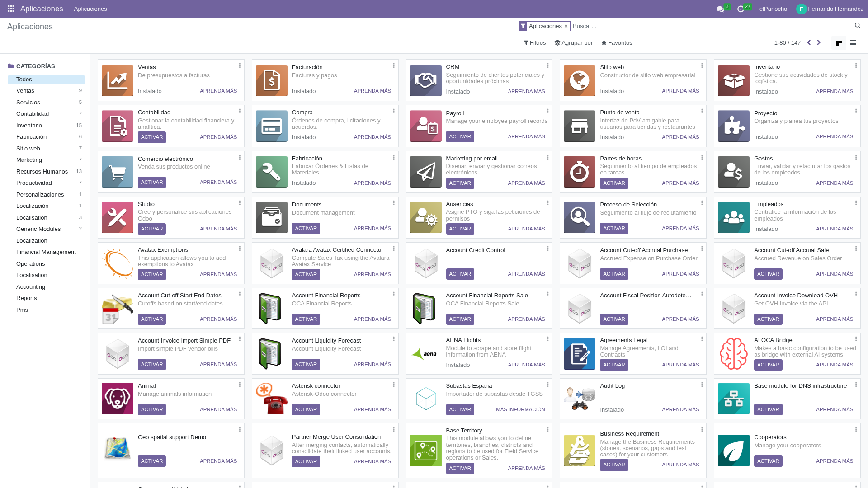Screen dimensions: 868x488
Task: Click the search magnifier icon
Action: point(858,26)
